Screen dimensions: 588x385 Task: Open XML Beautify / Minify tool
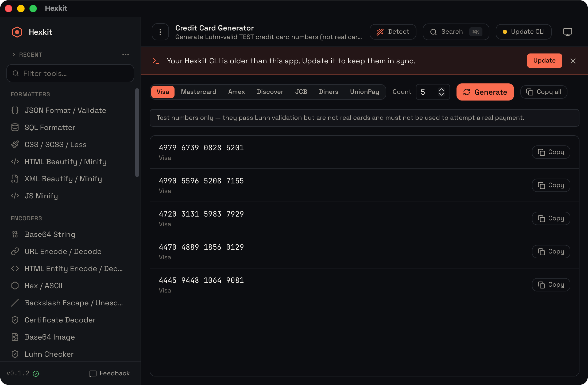click(x=70, y=179)
